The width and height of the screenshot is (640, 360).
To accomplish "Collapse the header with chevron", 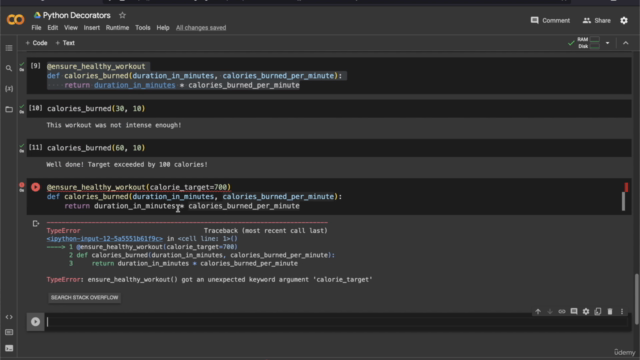I will click(625, 43).
